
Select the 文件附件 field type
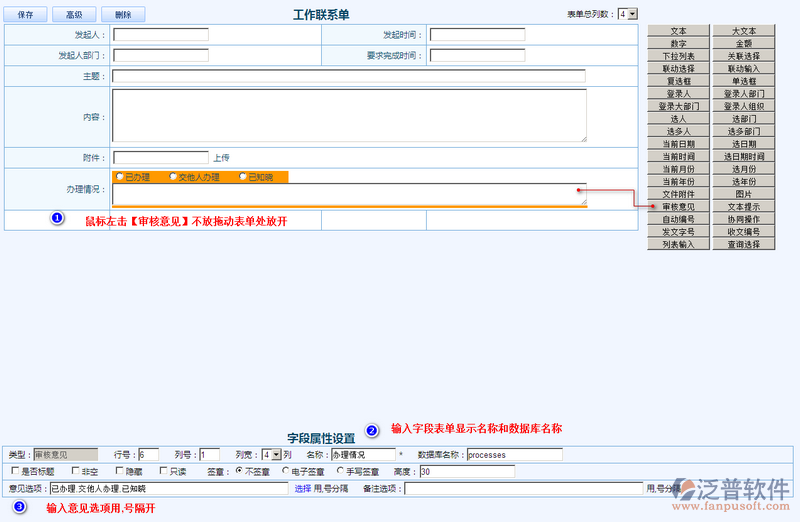678,194
